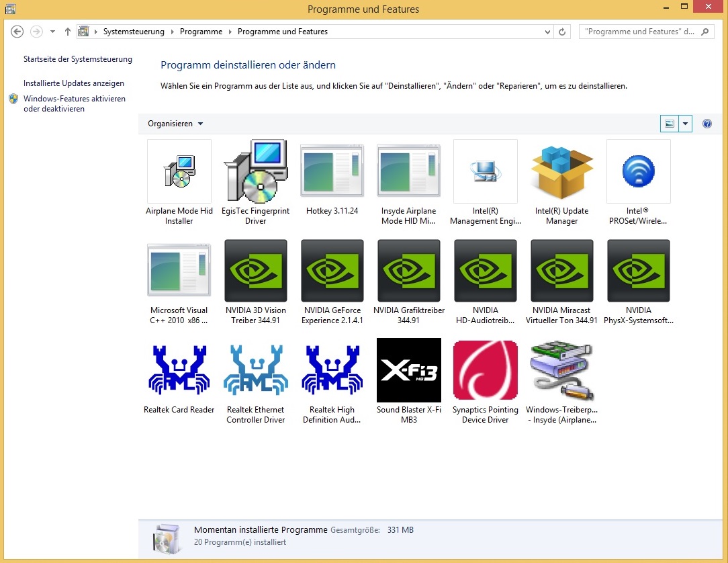Open help via the question mark icon
The image size is (728, 563).
707,124
